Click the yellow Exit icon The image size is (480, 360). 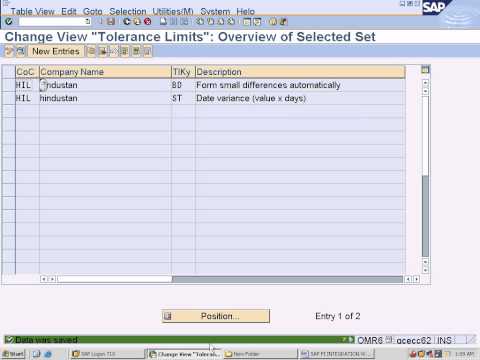137,22
